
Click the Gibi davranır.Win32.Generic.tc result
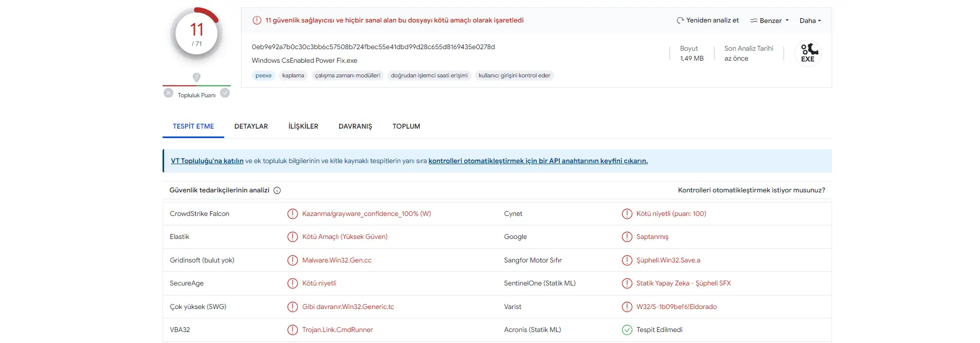coord(348,307)
